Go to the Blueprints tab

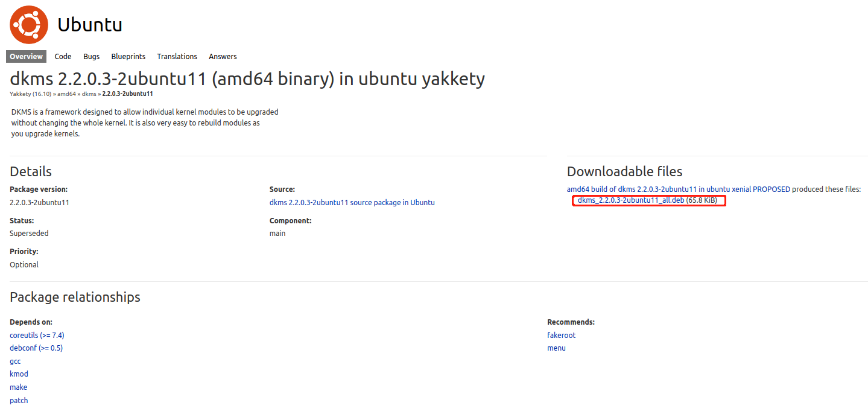(128, 56)
